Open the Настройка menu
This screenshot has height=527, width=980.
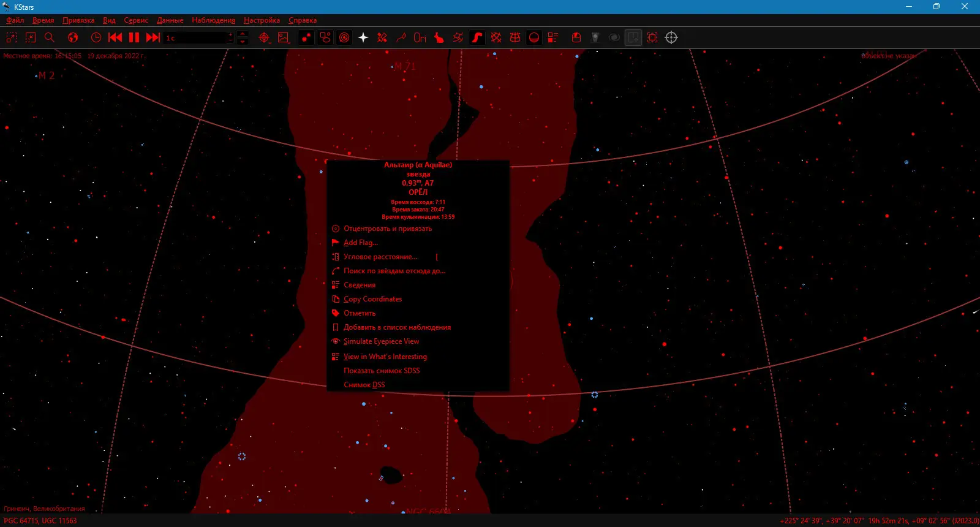[262, 20]
